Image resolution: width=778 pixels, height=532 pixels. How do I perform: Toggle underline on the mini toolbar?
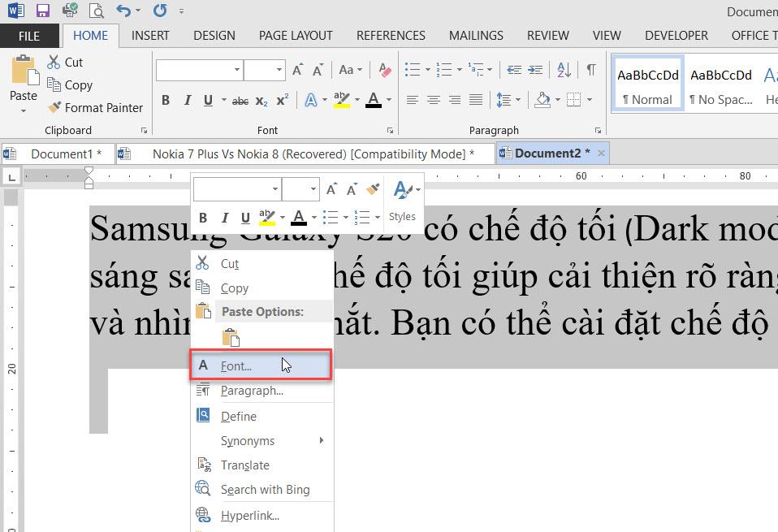[x=245, y=217]
